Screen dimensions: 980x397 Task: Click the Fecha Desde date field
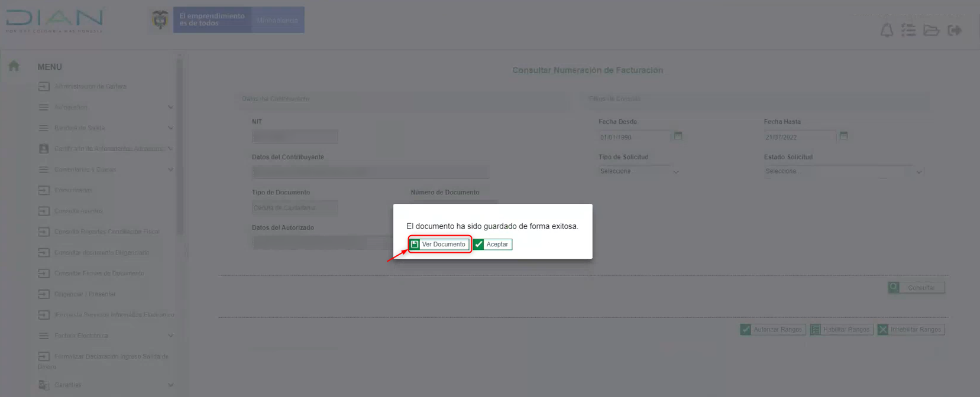coord(634,137)
